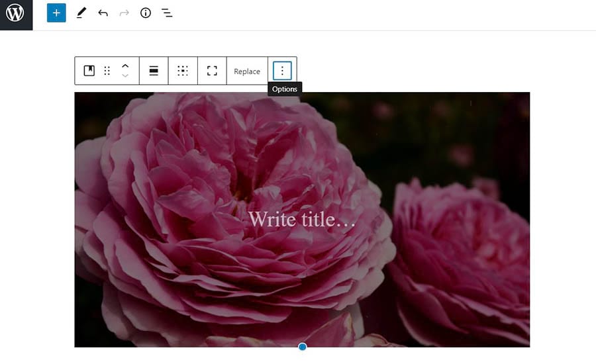Click the 'Write title…' placeholder text

(x=302, y=219)
